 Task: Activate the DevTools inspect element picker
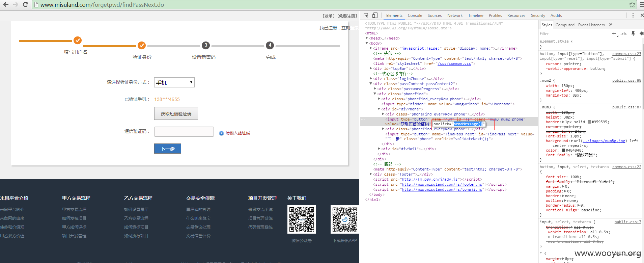(x=366, y=16)
